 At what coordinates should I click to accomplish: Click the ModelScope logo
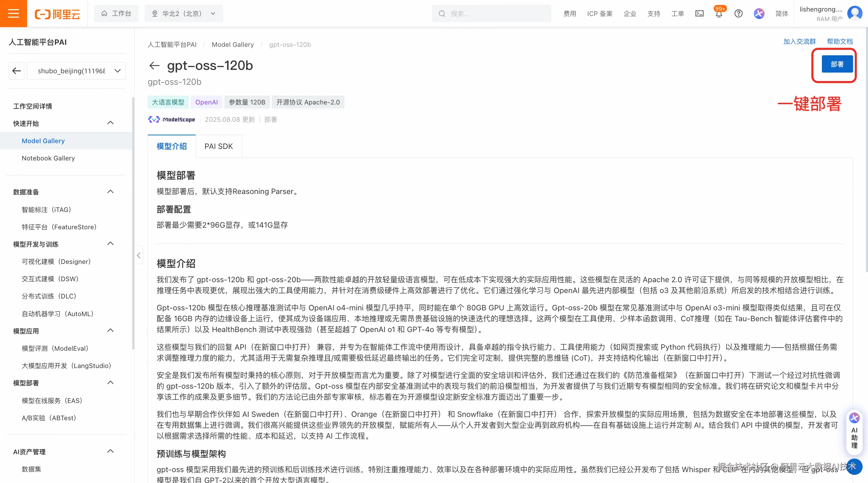172,119
